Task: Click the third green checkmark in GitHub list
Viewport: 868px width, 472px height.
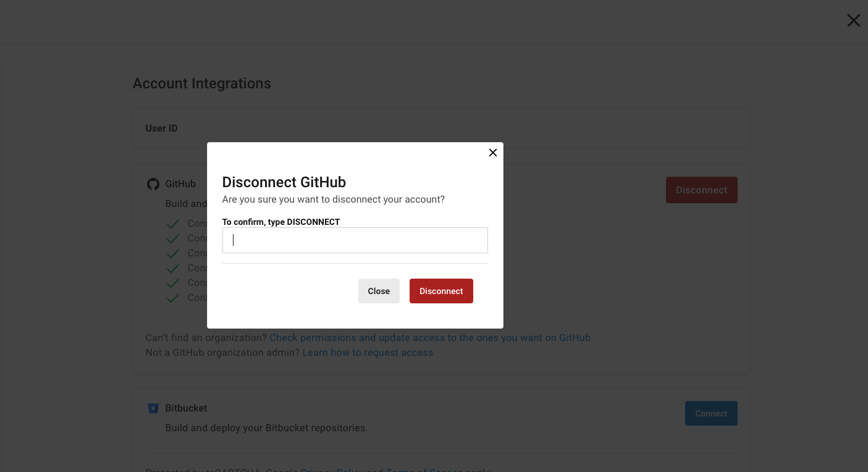Action: pyautogui.click(x=173, y=253)
